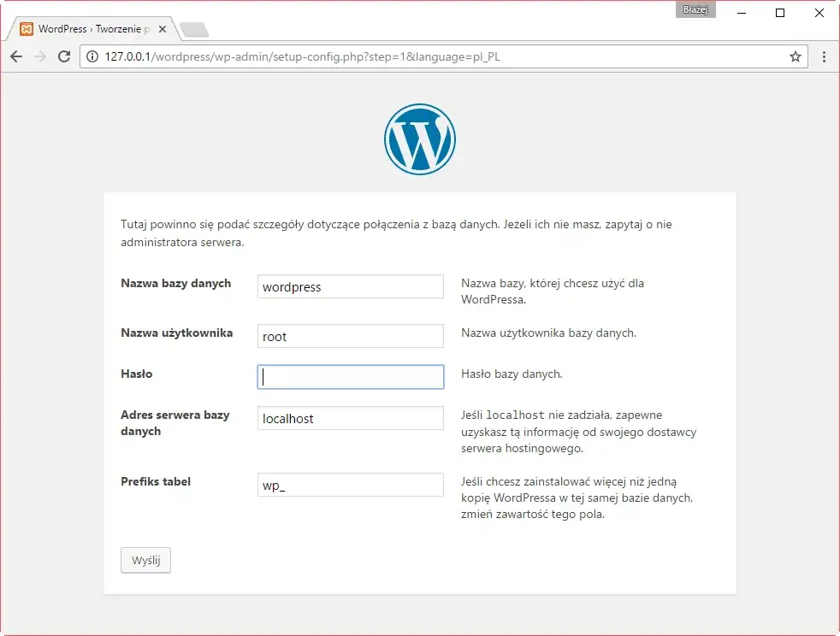840x636 pixels.
Task: Select the wp_ table prefix field
Action: tap(350, 484)
